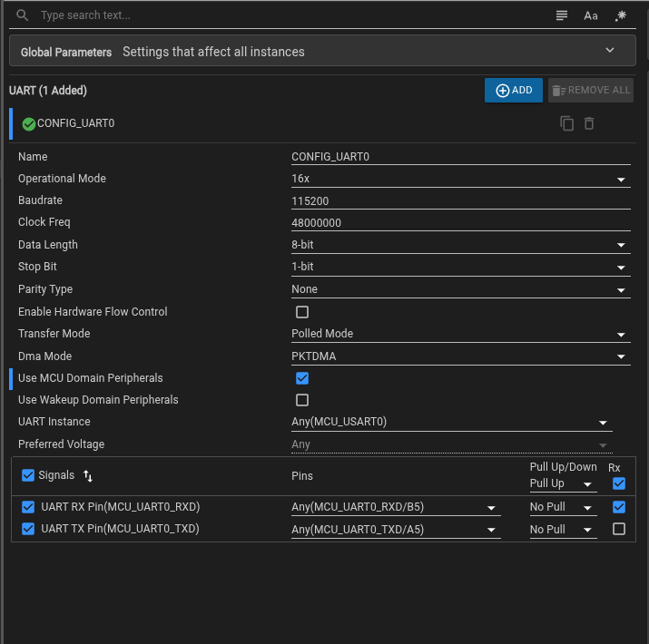
Task: Uncheck Use MCU Domain Peripherals
Action: 302,378
